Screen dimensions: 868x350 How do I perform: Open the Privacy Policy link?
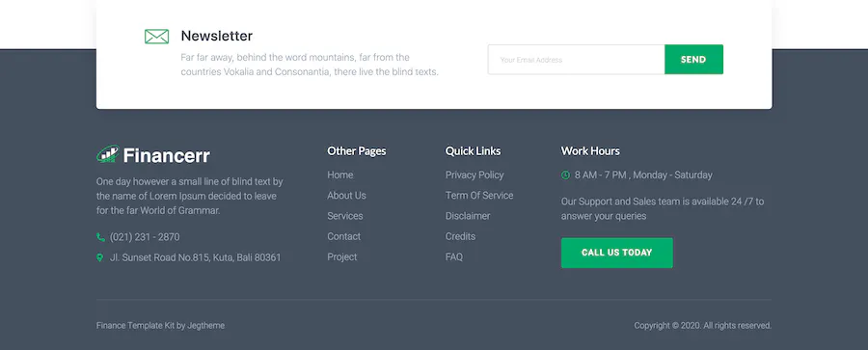[x=475, y=175]
